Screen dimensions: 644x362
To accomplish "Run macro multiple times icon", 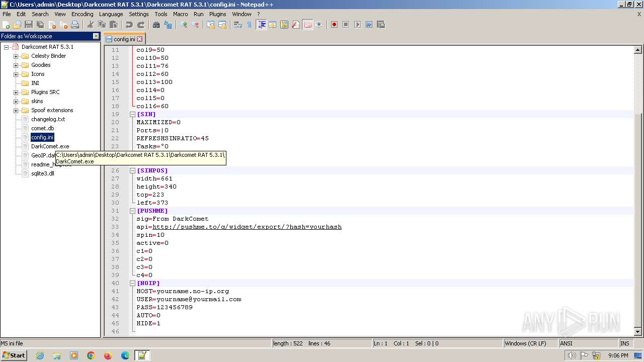I will 369,25.
